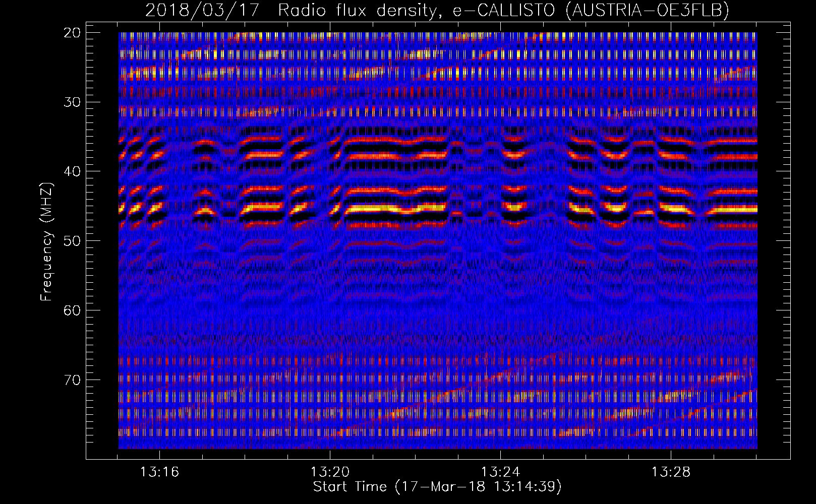
Task: Click the '20' frequency tick label
Action: pos(72,33)
